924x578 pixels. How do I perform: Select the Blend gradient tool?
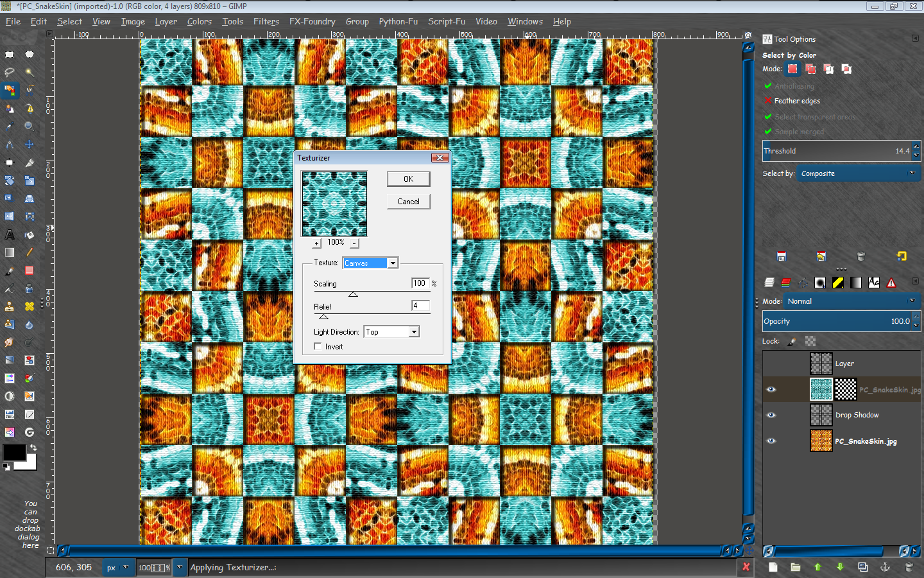click(x=10, y=252)
